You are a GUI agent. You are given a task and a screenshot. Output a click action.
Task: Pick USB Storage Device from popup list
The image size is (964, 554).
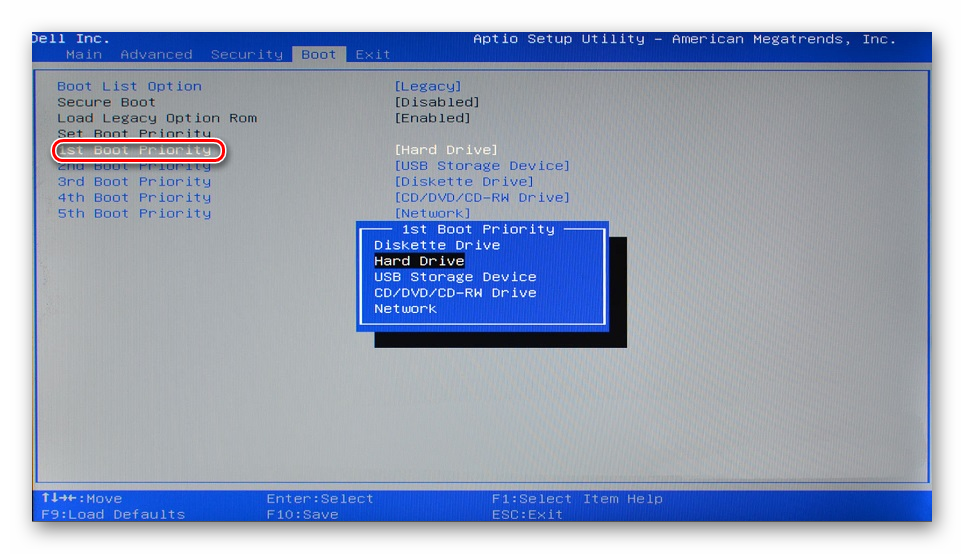[455, 277]
